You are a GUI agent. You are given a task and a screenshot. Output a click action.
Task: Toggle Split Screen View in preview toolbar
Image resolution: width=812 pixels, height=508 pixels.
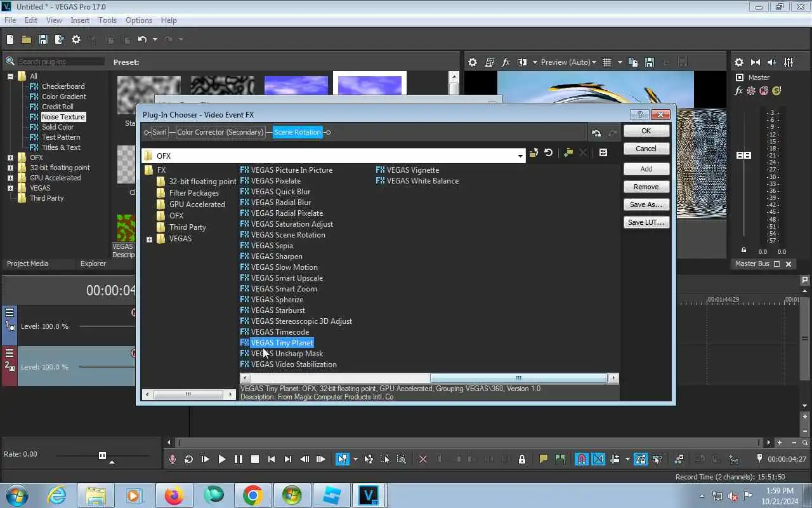point(522,62)
